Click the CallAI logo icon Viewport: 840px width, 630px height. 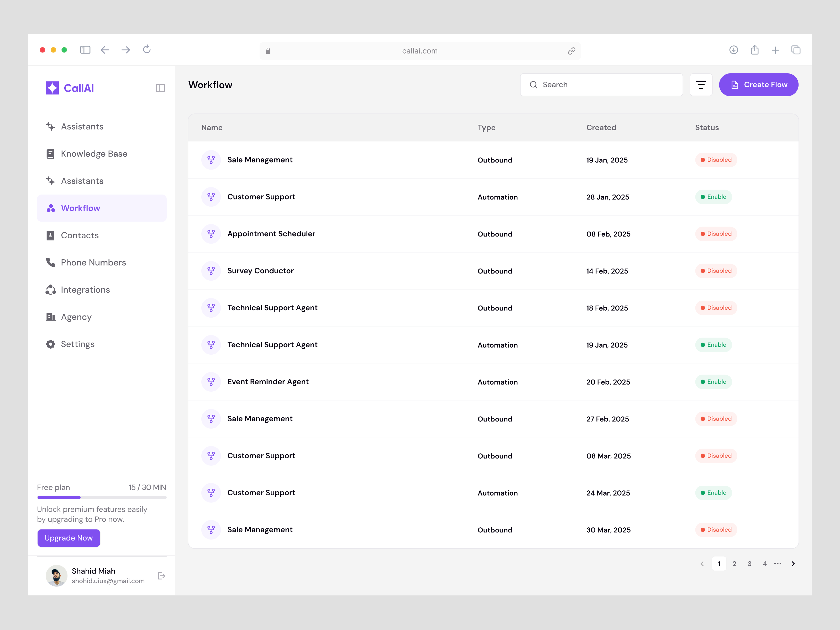click(52, 88)
